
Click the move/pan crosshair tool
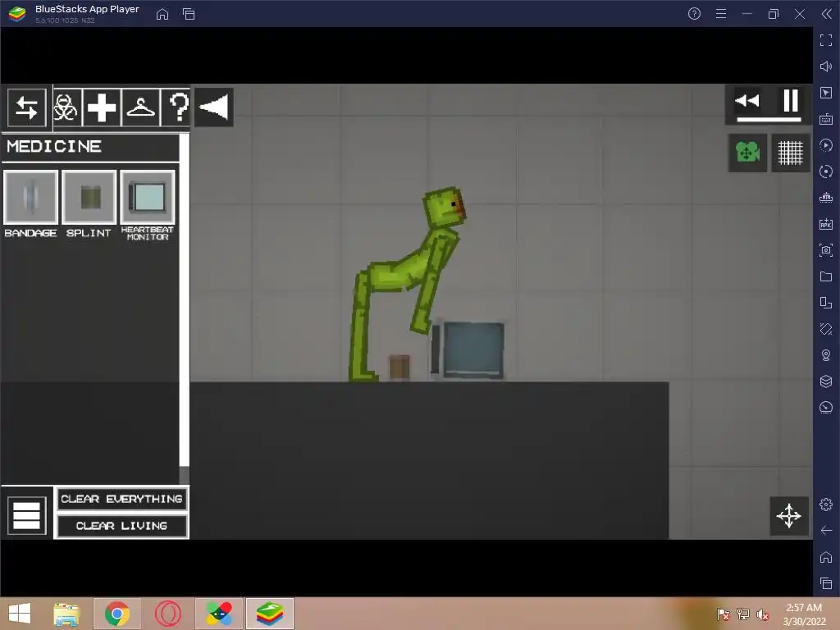789,516
